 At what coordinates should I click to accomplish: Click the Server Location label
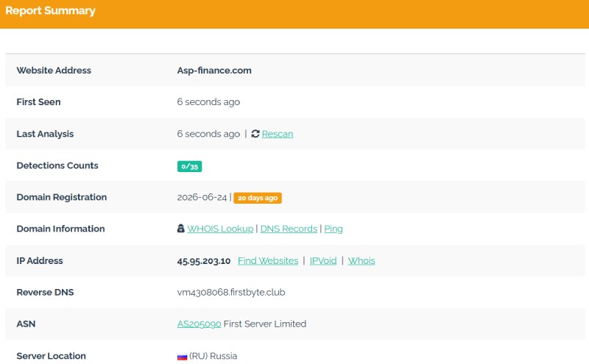[51, 356]
